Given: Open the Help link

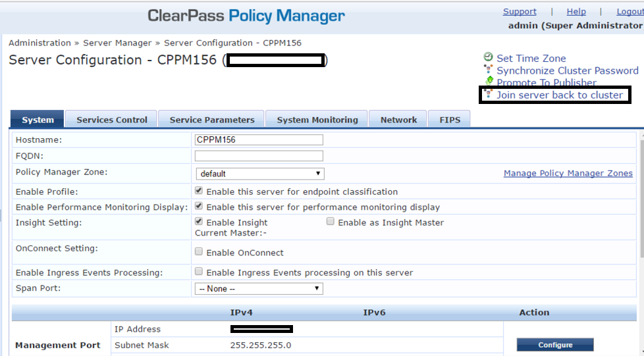Looking at the screenshot, I should click(x=576, y=11).
